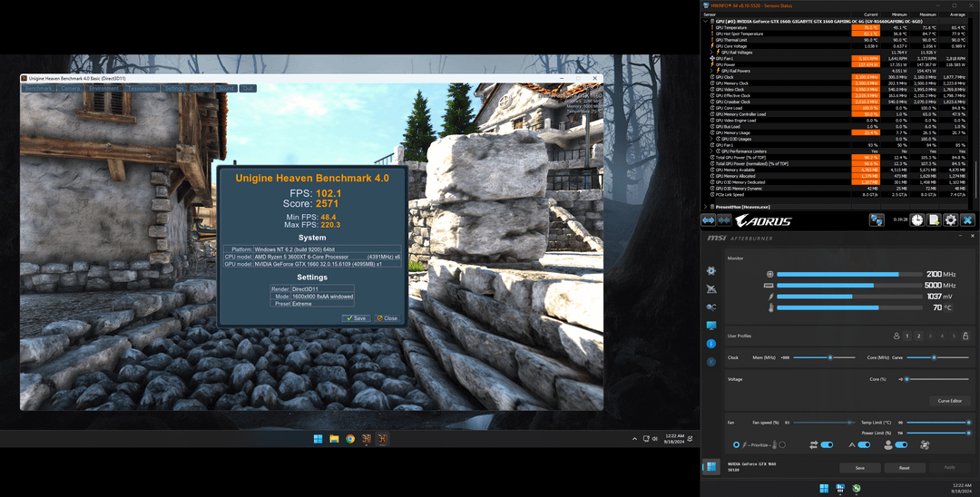980x497 pixels.
Task: Expand GPU Performance Limiters row in HWiNFO
Action: [x=711, y=151]
